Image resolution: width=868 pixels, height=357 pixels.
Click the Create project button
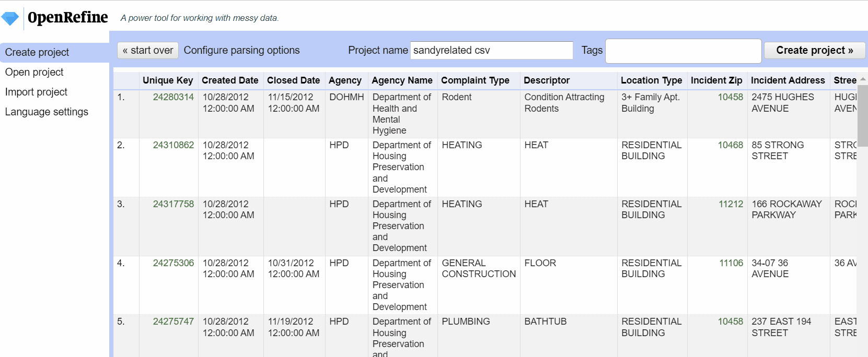815,50
